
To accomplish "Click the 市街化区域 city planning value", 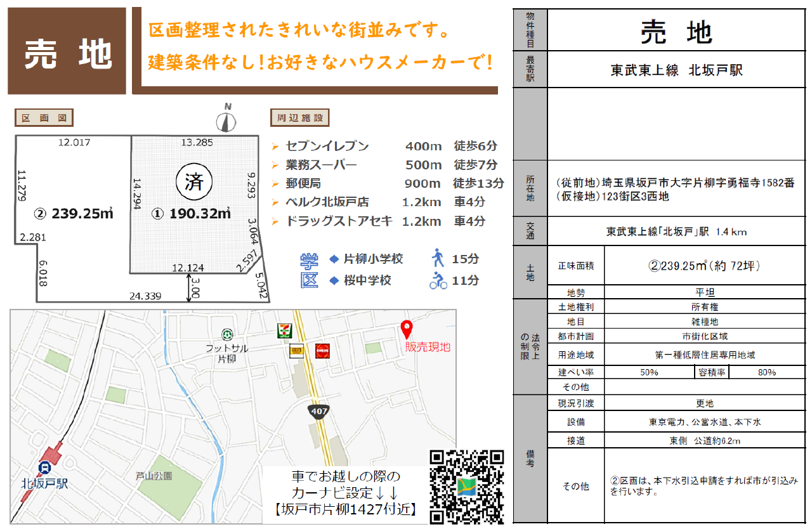I will coord(705,337).
